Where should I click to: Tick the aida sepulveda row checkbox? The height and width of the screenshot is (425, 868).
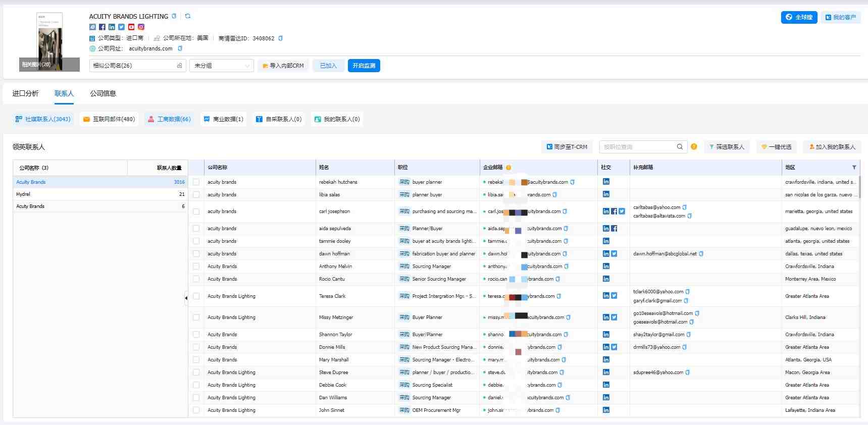(196, 229)
